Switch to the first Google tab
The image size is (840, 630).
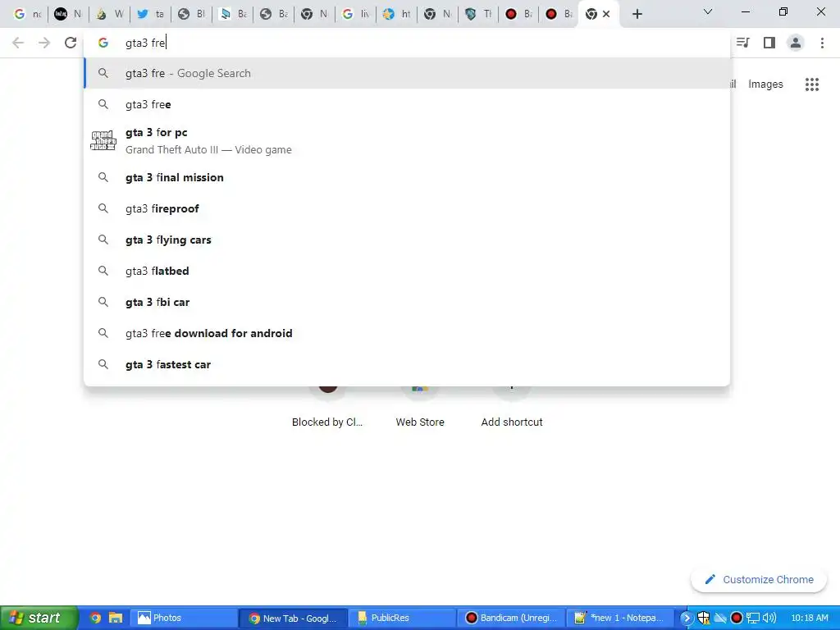27,14
